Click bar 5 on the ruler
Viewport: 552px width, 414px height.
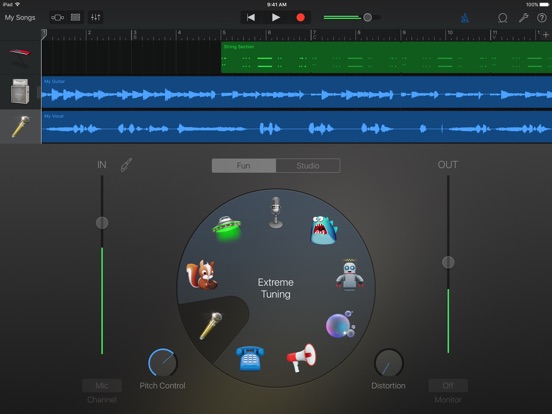point(224,34)
